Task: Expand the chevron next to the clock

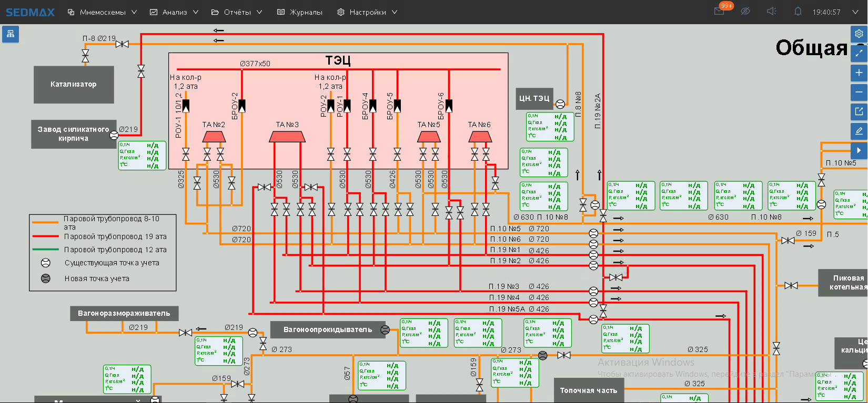Action: [x=855, y=12]
